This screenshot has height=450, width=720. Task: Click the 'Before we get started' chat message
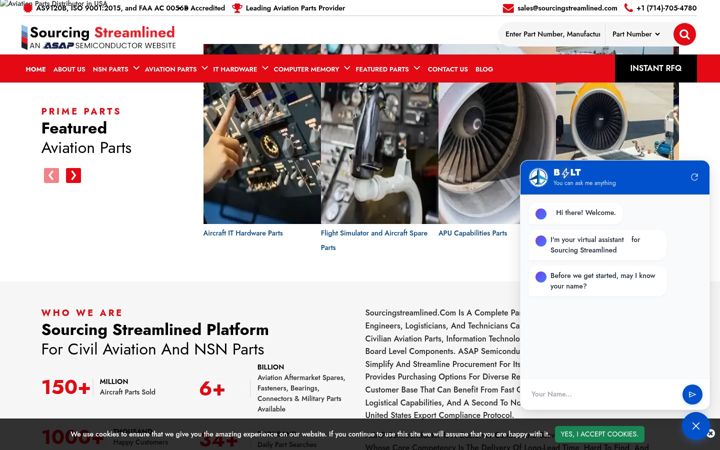597,281
